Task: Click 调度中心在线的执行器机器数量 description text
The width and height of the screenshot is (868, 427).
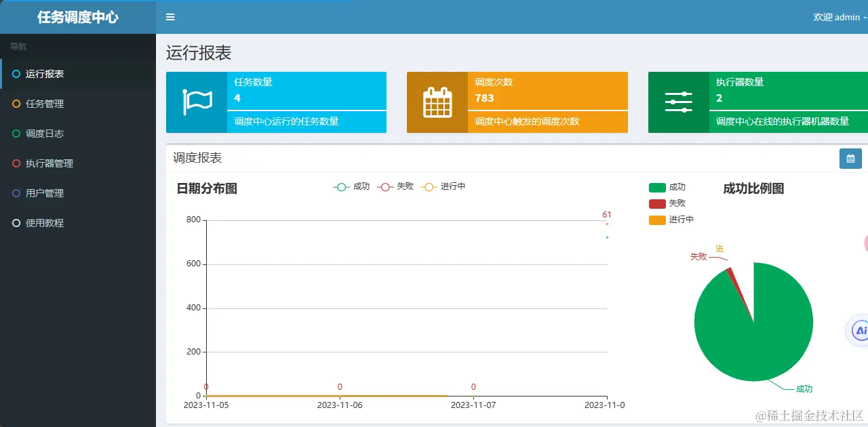Action: pyautogui.click(x=783, y=122)
